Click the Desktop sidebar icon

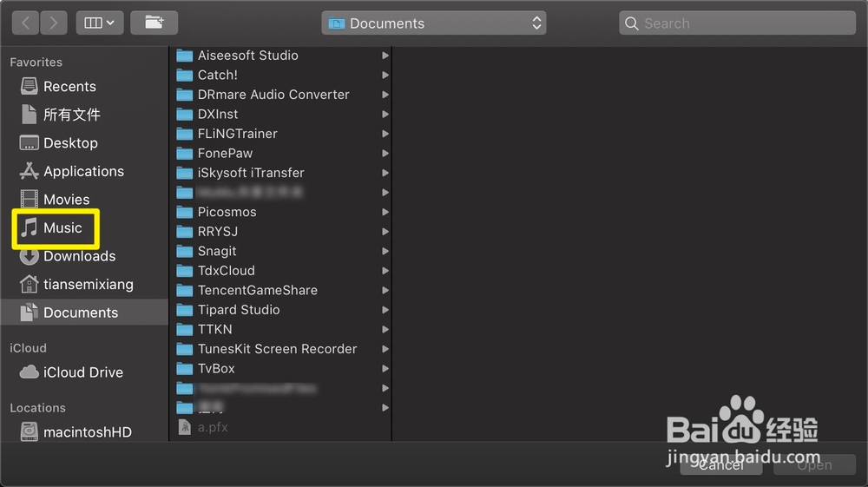click(x=29, y=142)
